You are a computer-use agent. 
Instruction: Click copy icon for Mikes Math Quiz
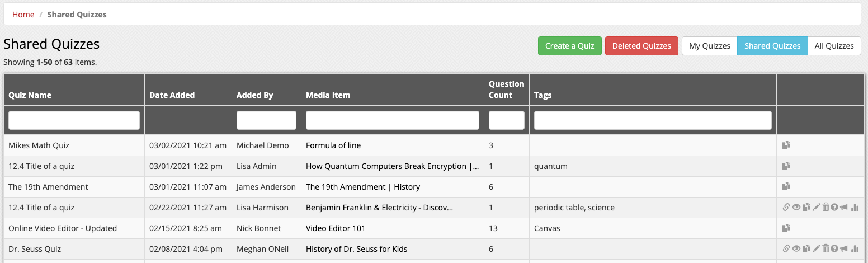click(x=786, y=145)
